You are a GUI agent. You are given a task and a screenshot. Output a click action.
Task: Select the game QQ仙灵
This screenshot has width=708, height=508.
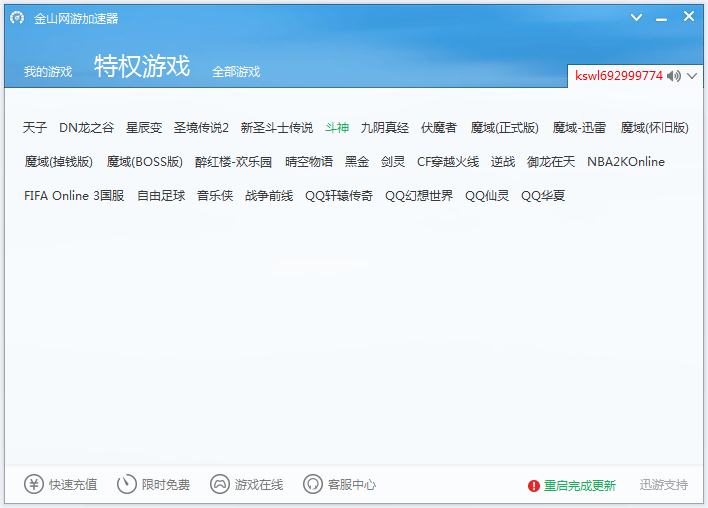pyautogui.click(x=487, y=196)
